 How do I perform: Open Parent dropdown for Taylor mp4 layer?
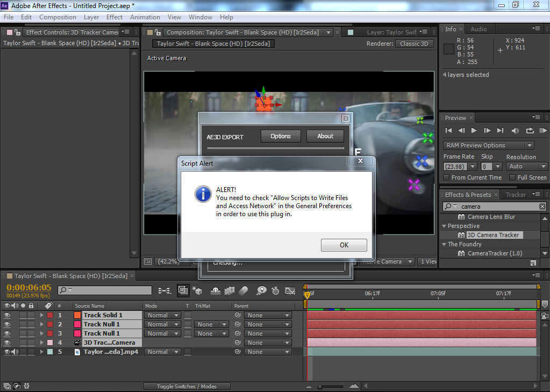[x=268, y=352]
